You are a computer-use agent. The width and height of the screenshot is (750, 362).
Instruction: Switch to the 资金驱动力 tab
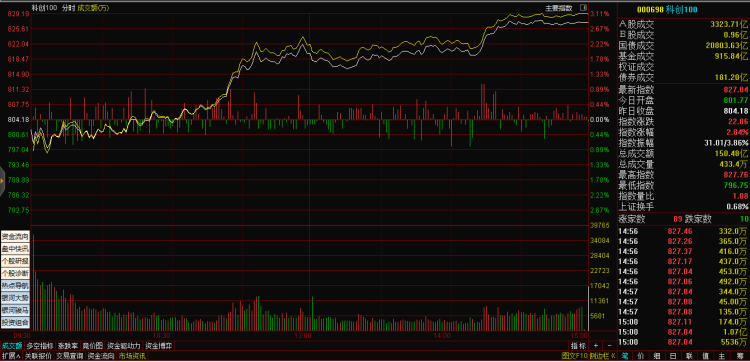click(124, 346)
